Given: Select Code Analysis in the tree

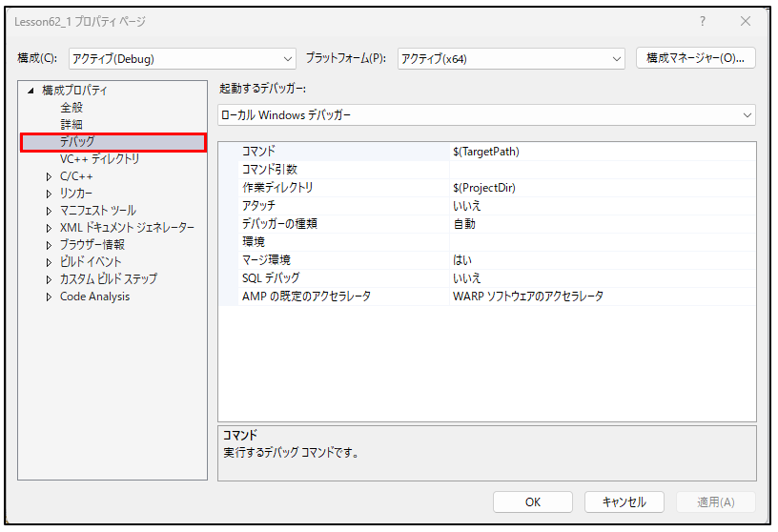Looking at the screenshot, I should [x=94, y=297].
